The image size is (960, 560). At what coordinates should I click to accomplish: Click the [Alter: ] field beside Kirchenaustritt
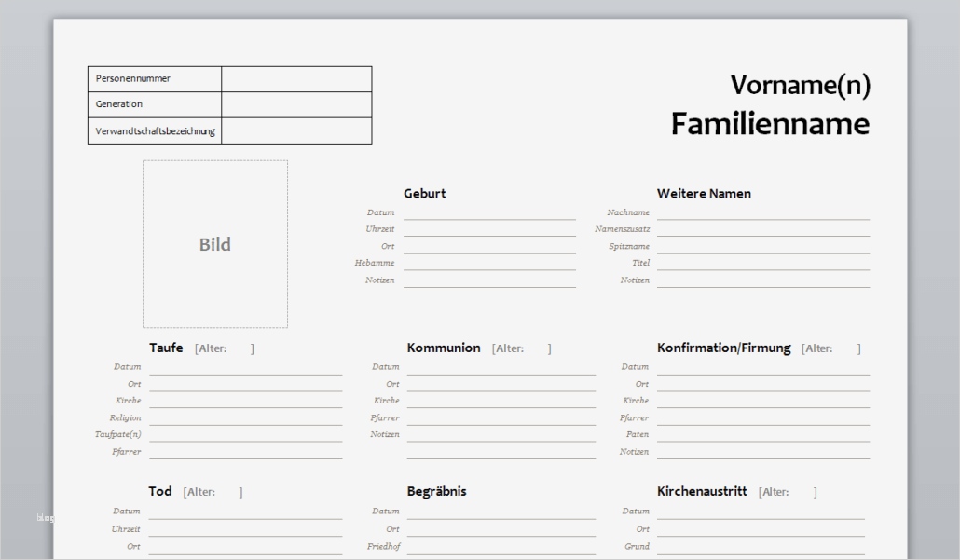tap(788, 492)
